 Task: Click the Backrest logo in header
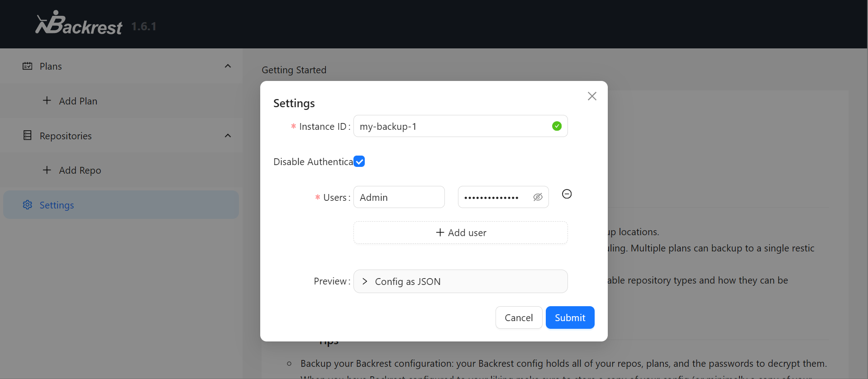pyautogui.click(x=79, y=24)
